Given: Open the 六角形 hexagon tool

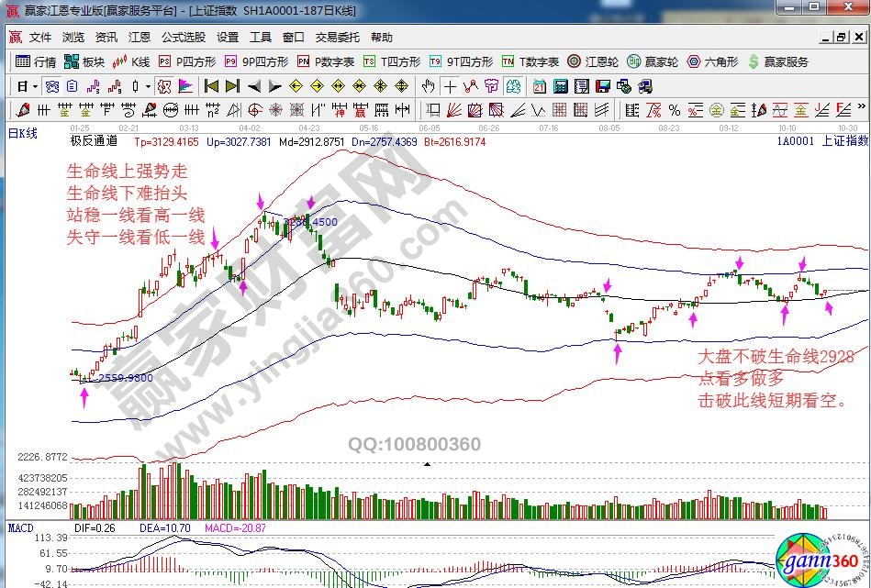Looking at the screenshot, I should coord(712,61).
